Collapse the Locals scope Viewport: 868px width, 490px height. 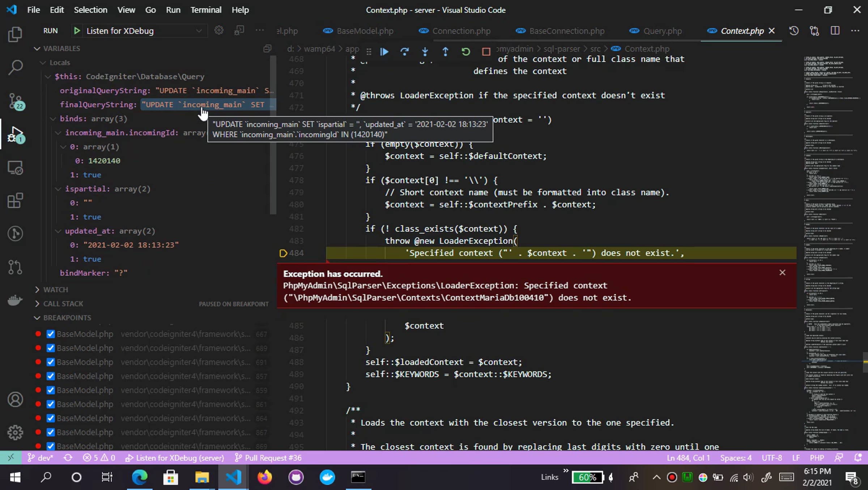pos(43,63)
